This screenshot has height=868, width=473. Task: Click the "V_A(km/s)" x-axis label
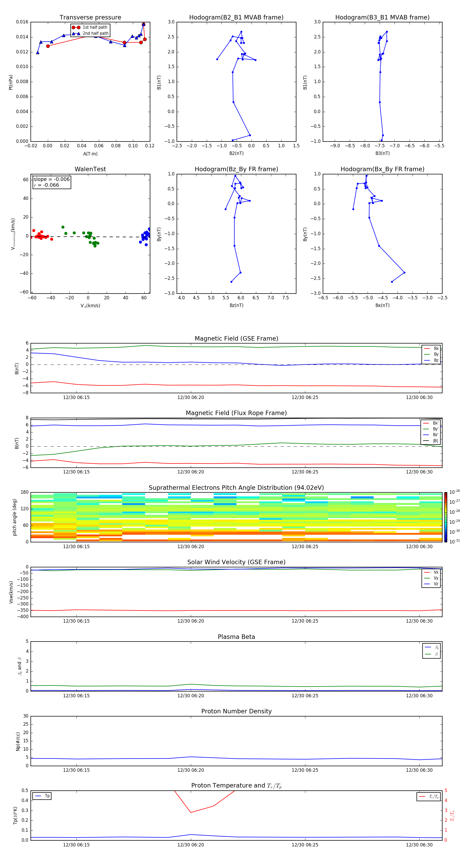point(90,306)
